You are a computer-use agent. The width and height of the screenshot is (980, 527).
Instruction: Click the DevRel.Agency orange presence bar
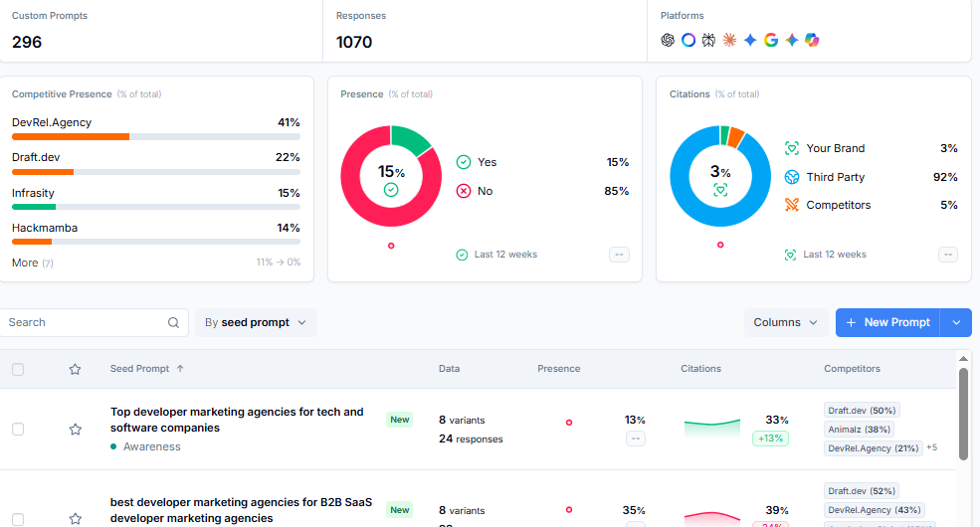tap(71, 137)
